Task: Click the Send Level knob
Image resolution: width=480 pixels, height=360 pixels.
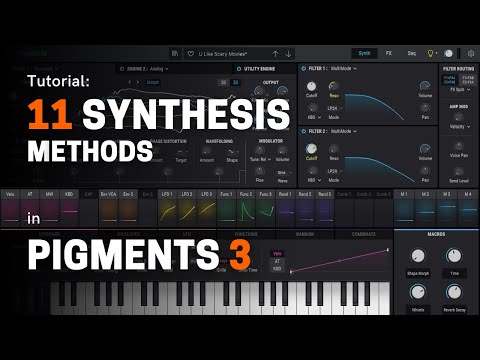Action: pyautogui.click(x=459, y=172)
